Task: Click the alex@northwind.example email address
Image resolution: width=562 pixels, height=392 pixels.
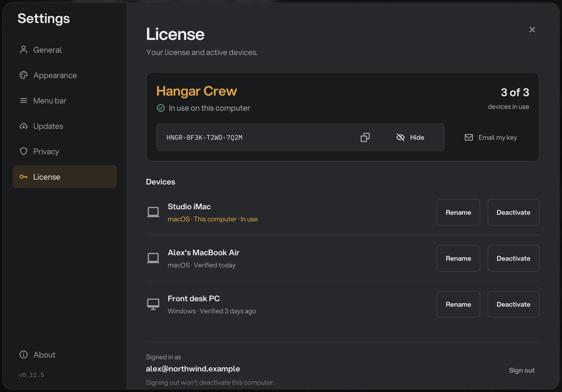Action: click(193, 369)
